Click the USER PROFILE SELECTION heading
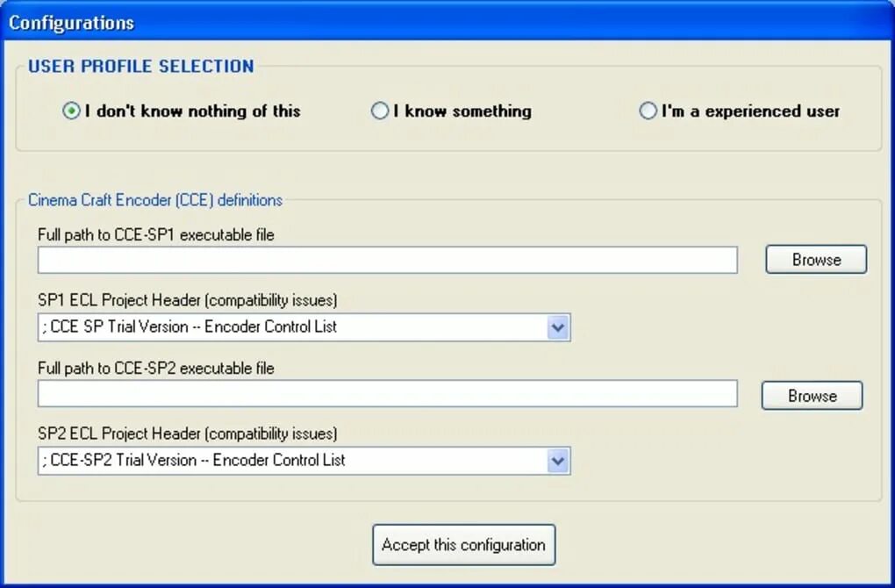 [141, 66]
